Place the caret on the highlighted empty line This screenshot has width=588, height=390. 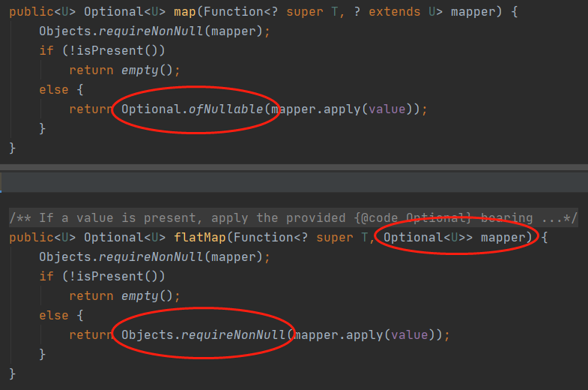[x=294, y=182]
